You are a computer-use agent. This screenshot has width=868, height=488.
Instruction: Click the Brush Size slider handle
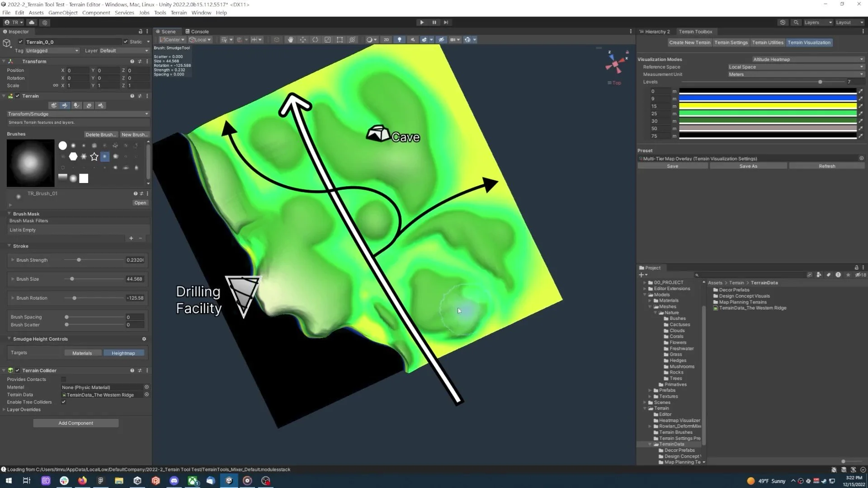72,279
